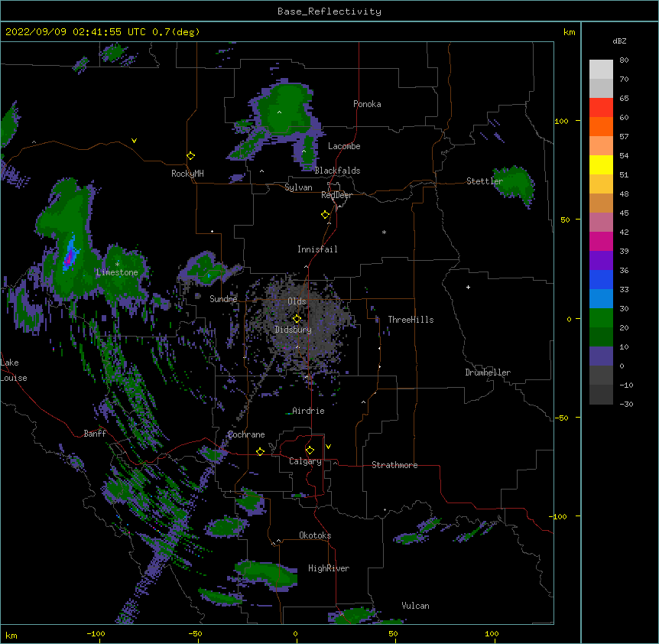Click the Calgary city label

305,461
